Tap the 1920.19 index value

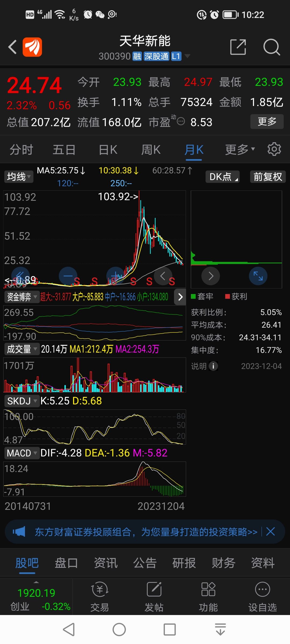pos(36,593)
